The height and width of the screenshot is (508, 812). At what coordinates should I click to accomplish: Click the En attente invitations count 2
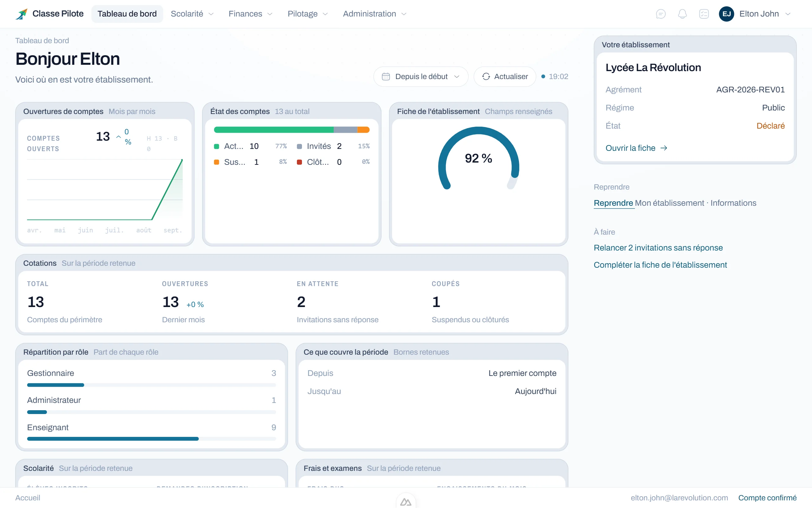301,302
